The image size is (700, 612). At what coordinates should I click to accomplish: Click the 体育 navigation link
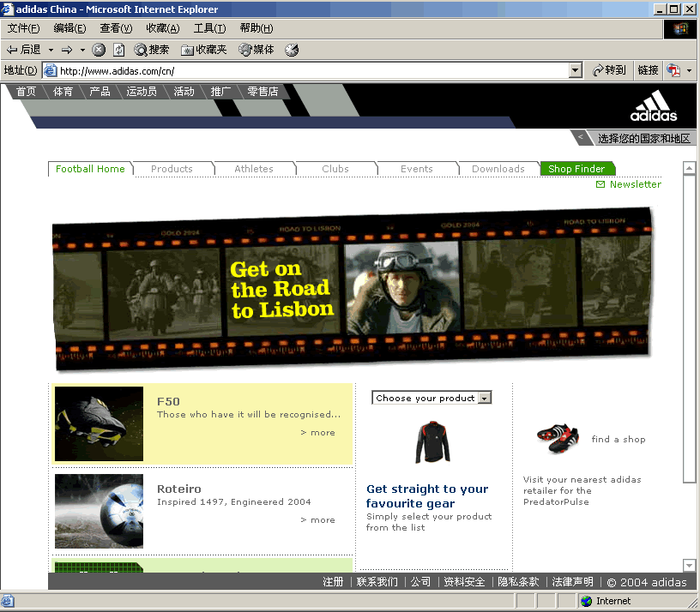(x=63, y=92)
